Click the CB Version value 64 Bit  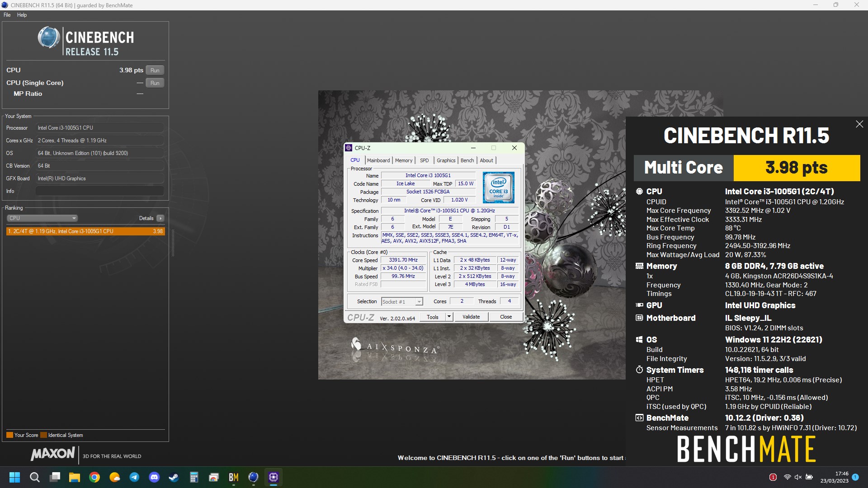click(99, 166)
